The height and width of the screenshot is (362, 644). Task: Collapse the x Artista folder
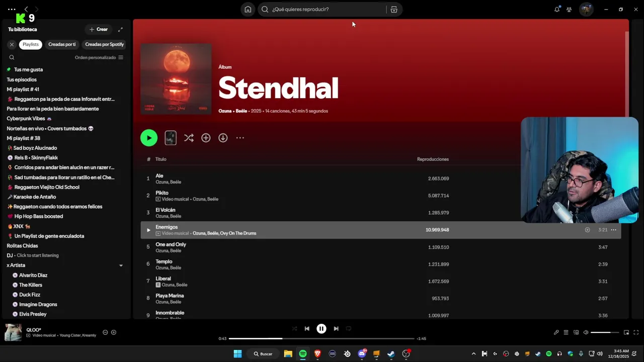coord(121,265)
